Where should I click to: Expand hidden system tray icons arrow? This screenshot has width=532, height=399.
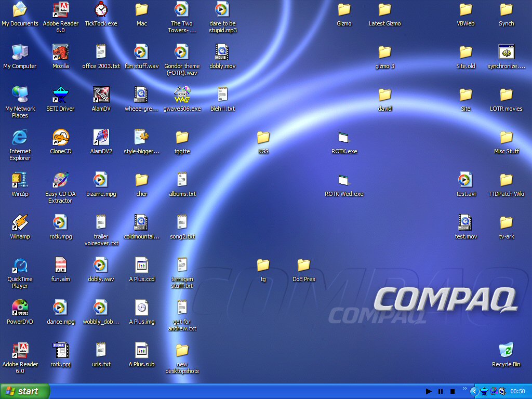pyautogui.click(x=474, y=391)
